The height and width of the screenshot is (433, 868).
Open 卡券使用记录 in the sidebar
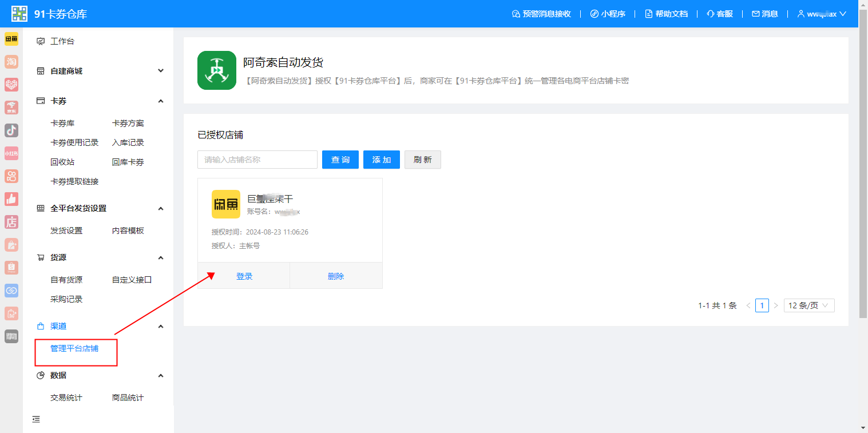tap(74, 142)
